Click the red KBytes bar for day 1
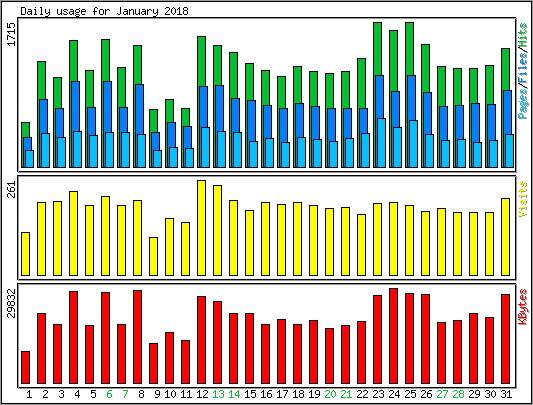The image size is (533, 405). coord(25,368)
